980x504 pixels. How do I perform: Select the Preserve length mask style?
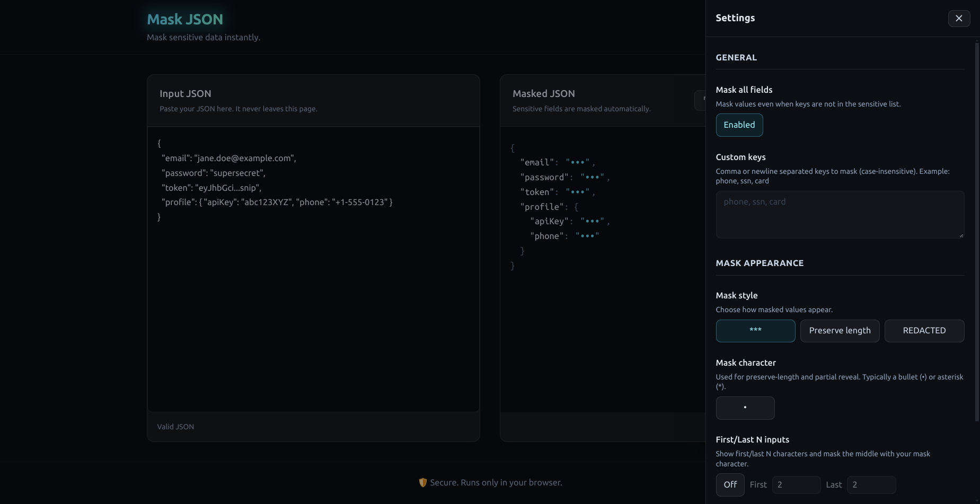point(840,331)
